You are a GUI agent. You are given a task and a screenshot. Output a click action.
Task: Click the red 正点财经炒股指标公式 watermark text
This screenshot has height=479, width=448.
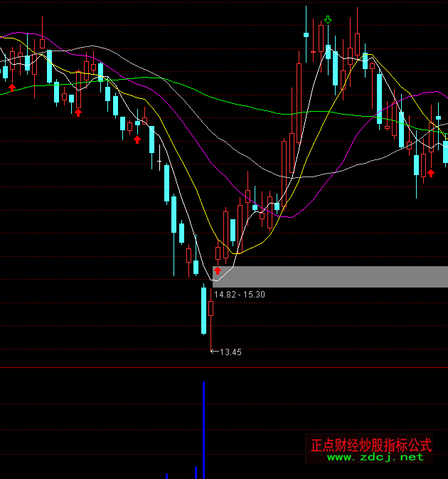tap(371, 445)
